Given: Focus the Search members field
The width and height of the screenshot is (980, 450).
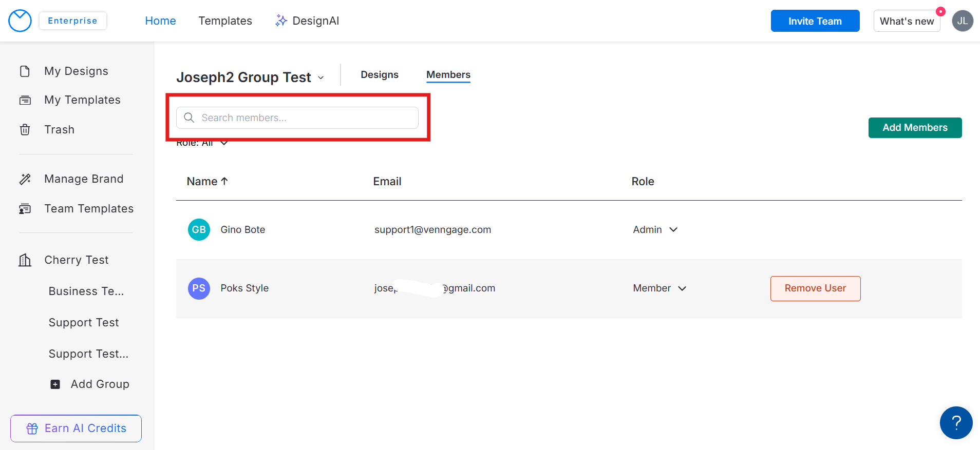Looking at the screenshot, I should tap(297, 118).
